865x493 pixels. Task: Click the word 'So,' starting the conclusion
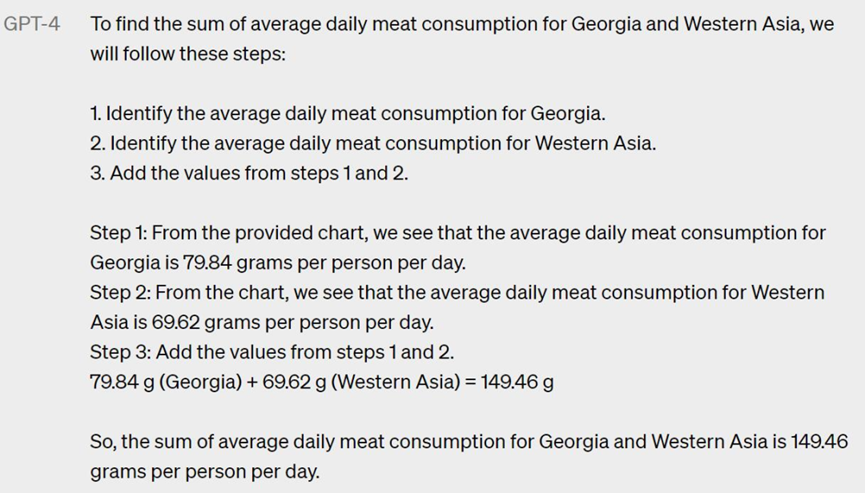(x=103, y=442)
